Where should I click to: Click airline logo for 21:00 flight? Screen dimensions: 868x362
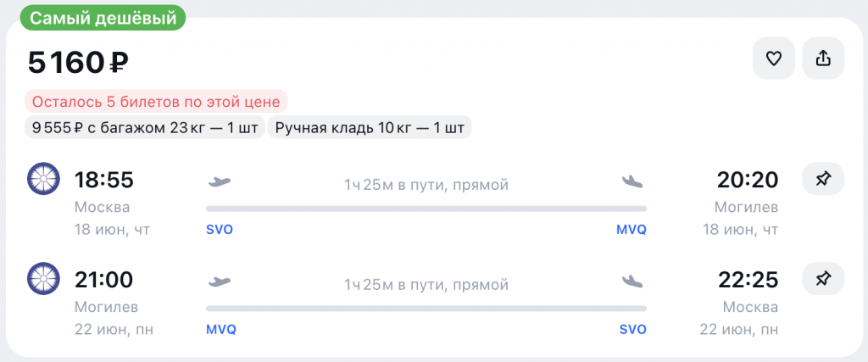tap(42, 278)
